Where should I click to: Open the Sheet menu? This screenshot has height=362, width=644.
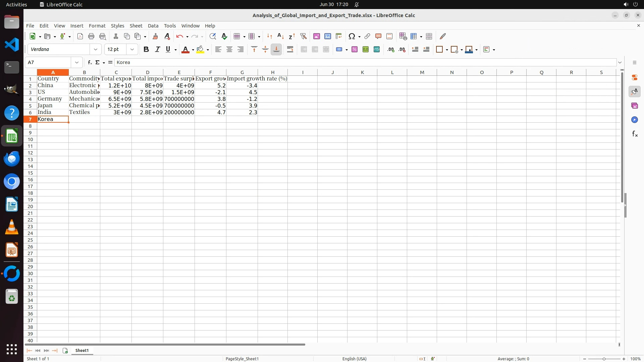pos(136,26)
